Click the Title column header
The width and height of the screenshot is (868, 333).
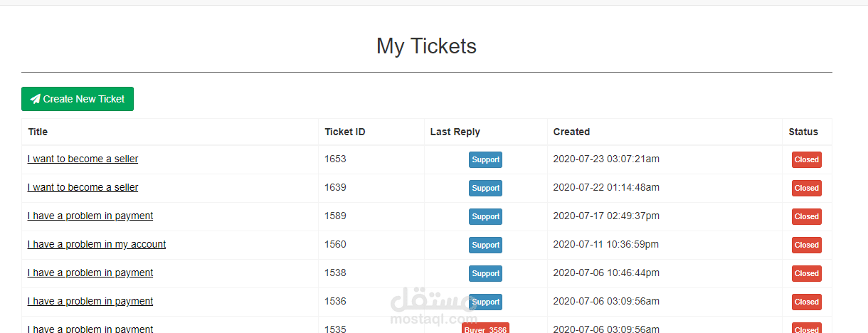pos(38,132)
